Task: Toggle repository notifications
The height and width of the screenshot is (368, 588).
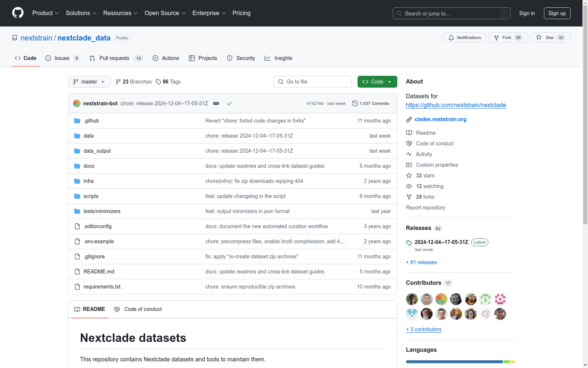Action: (465, 38)
